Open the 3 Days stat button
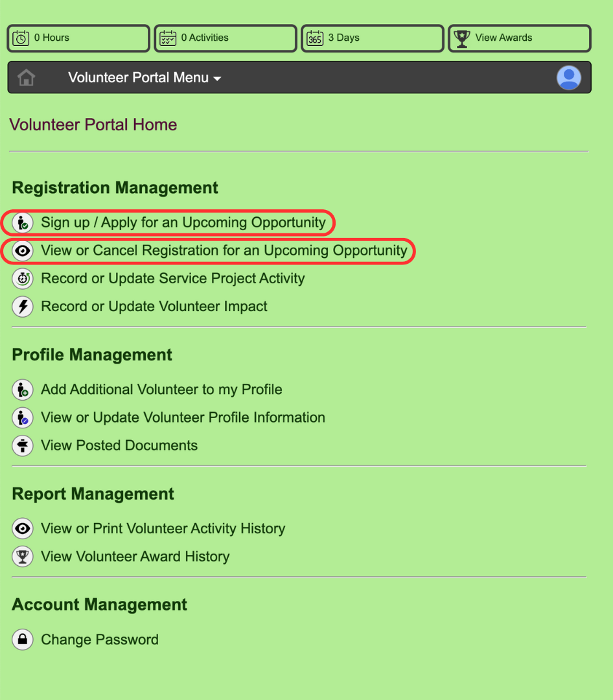This screenshot has height=700, width=613. click(373, 38)
